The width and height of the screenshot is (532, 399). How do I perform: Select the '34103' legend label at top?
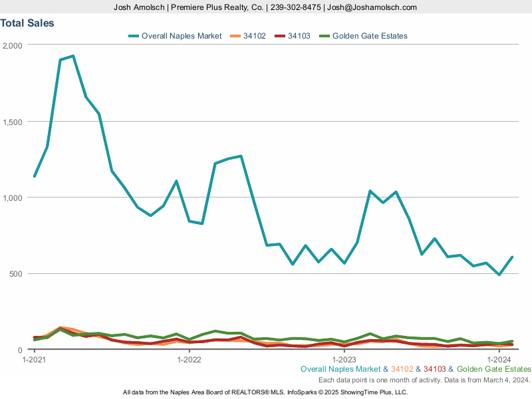pos(299,36)
